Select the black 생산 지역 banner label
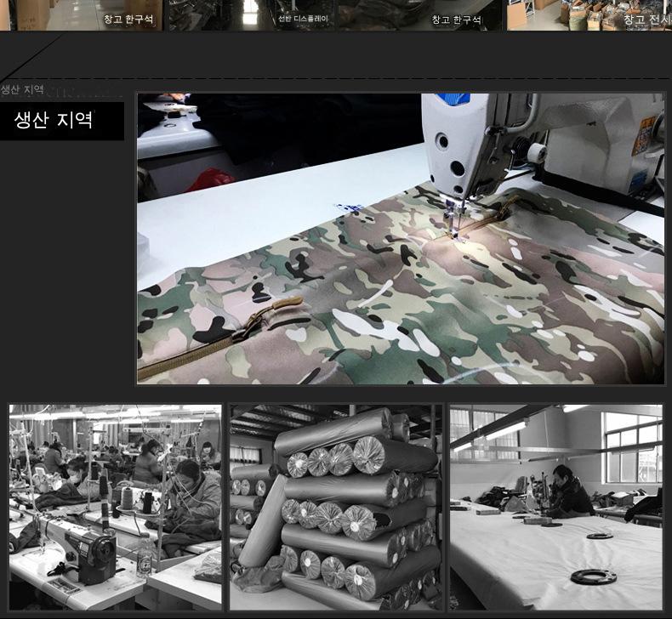Screen dimensions: 672x619 click(x=61, y=121)
